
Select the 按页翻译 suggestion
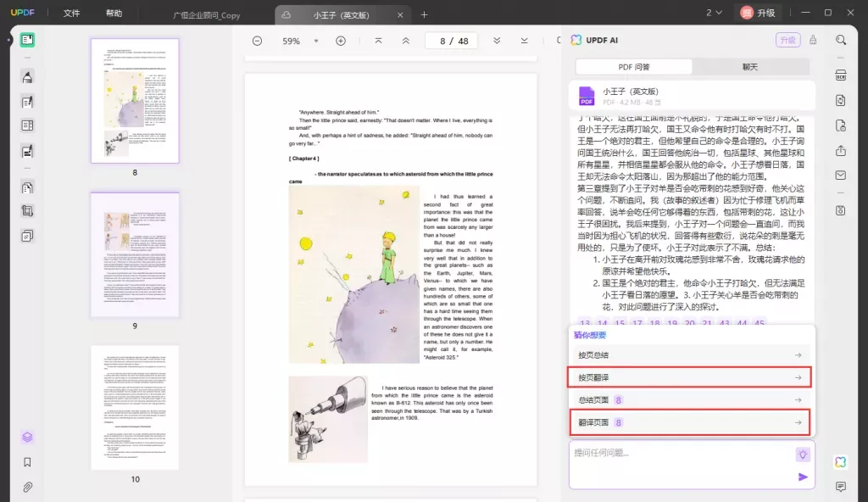pos(690,377)
